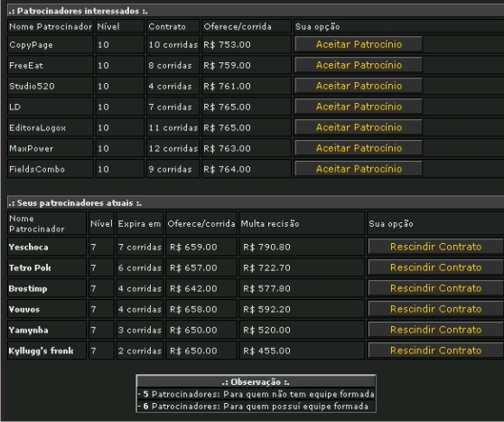Click the Contrato column header

coord(167,27)
